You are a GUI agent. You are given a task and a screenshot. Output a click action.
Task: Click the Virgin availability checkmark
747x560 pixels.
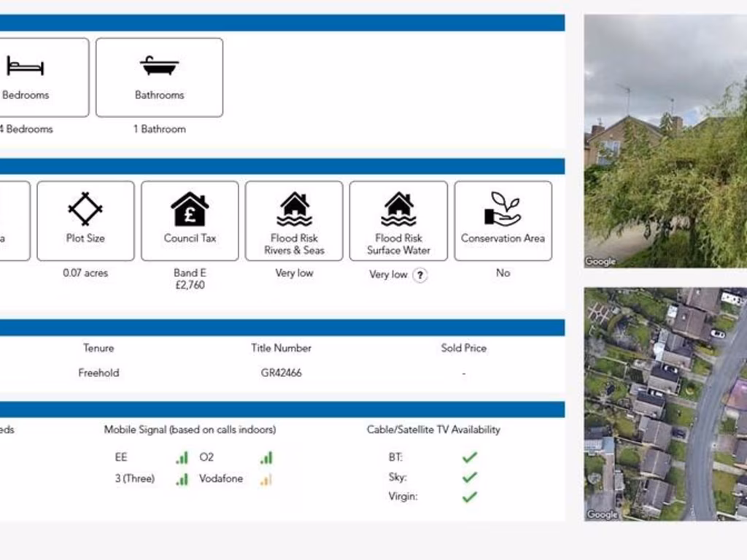[x=469, y=497]
